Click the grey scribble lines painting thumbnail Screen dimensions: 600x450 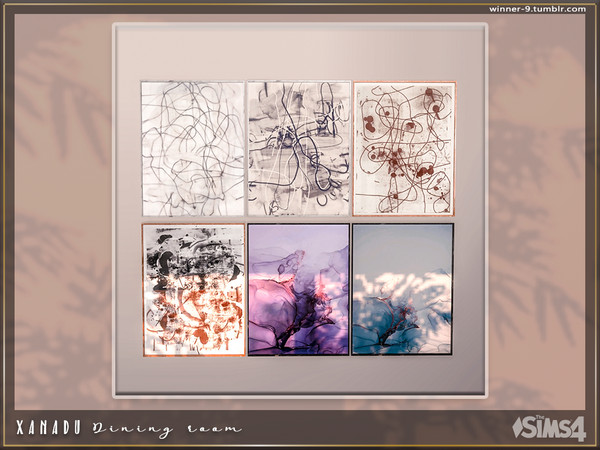click(193, 148)
